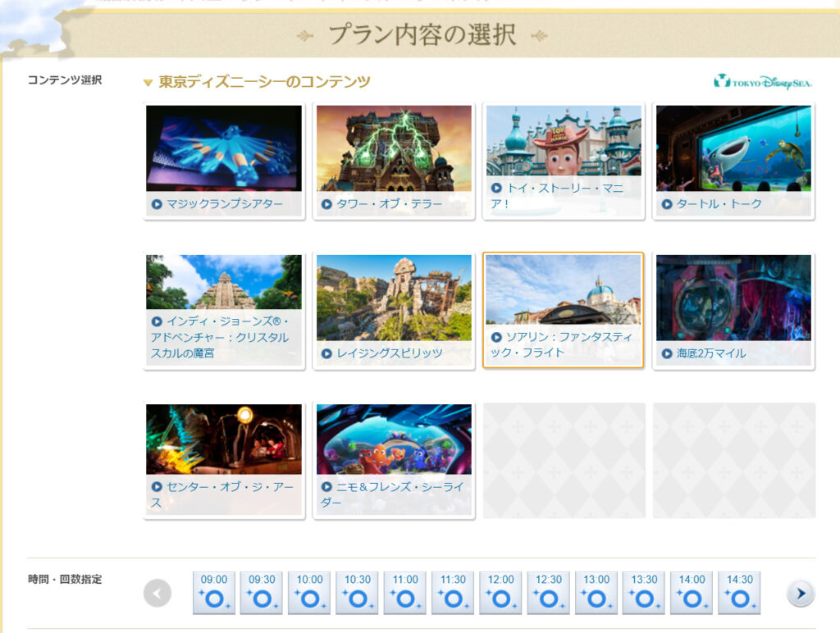Click the Tokyo DisneySea logo
The image size is (840, 633).
763,82
